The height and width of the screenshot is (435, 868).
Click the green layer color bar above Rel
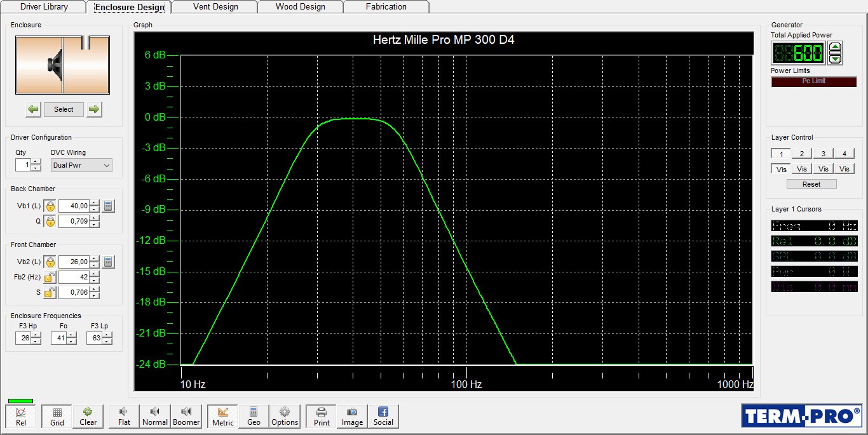point(20,401)
